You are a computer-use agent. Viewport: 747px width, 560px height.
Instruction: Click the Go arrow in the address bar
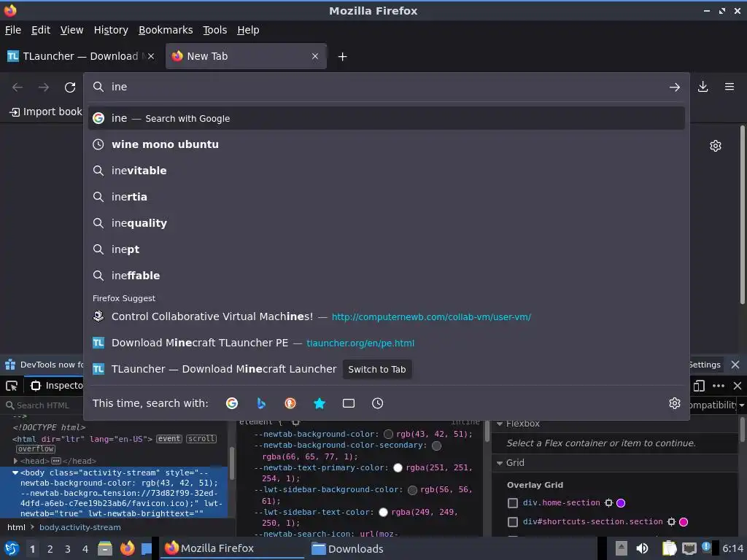(x=674, y=87)
